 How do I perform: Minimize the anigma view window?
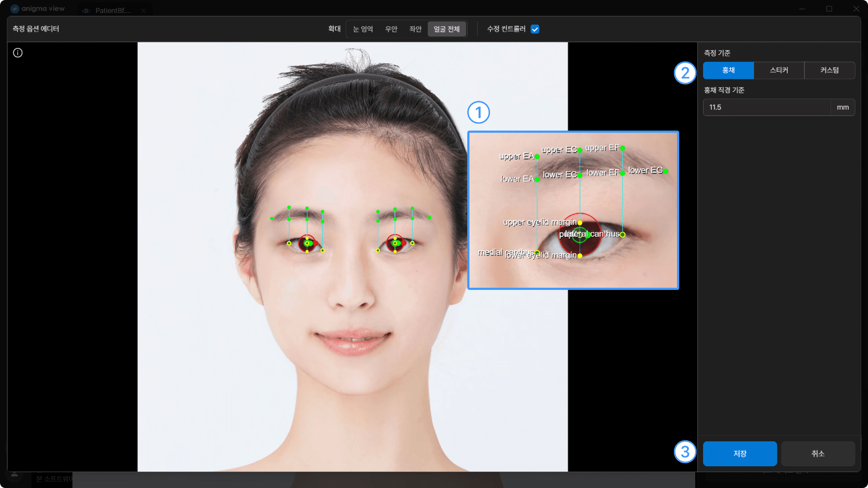(802, 9)
